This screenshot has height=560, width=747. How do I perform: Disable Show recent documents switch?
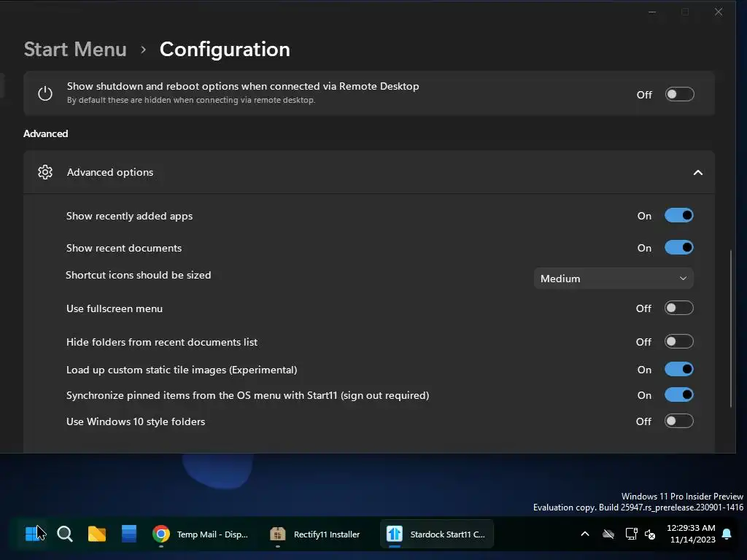679,248
